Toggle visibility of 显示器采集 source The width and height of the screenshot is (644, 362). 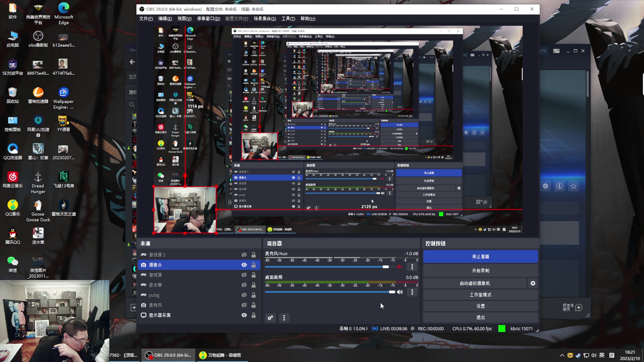click(x=244, y=315)
